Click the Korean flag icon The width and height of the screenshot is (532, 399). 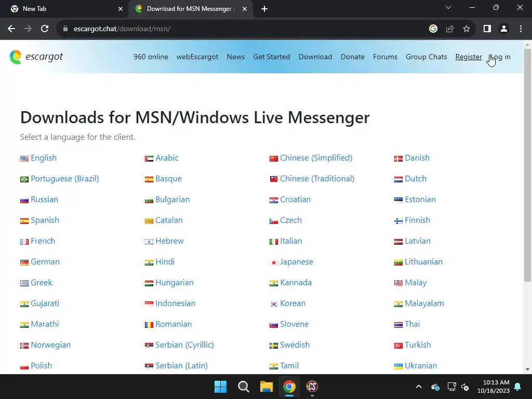pos(273,304)
